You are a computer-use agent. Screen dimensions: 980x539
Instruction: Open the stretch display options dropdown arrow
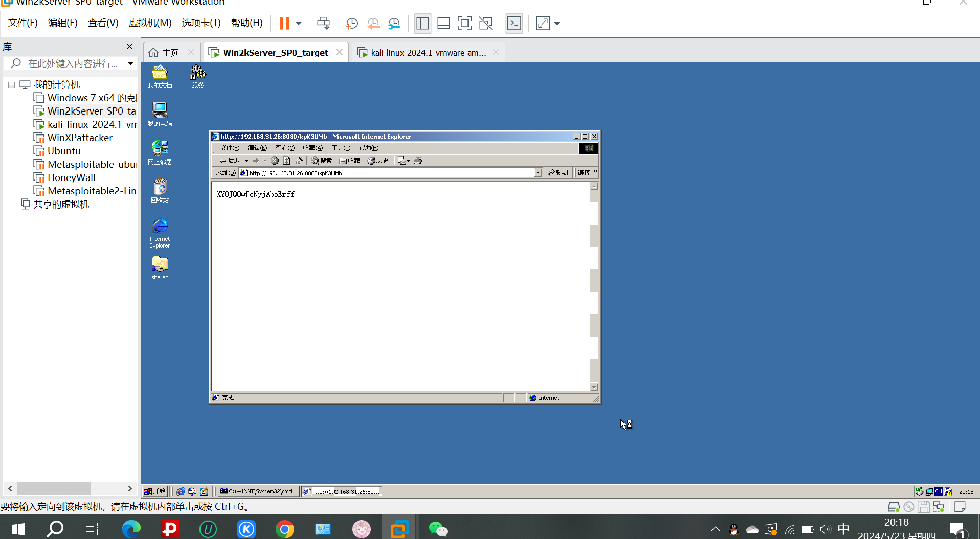[x=557, y=23]
